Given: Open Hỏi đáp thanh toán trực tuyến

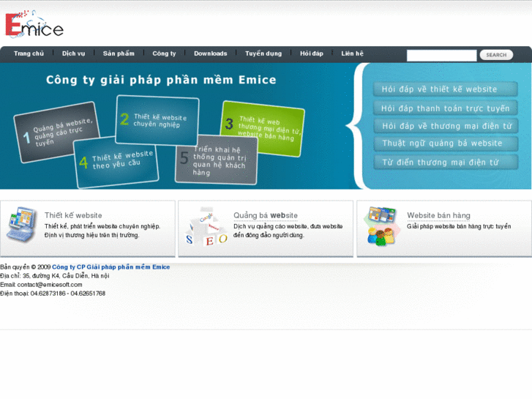Looking at the screenshot, I should click(446, 108).
